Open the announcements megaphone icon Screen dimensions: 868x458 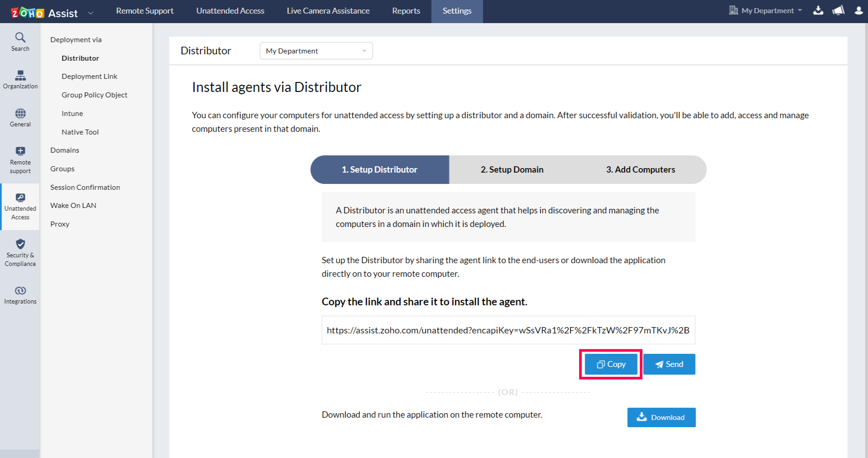838,10
